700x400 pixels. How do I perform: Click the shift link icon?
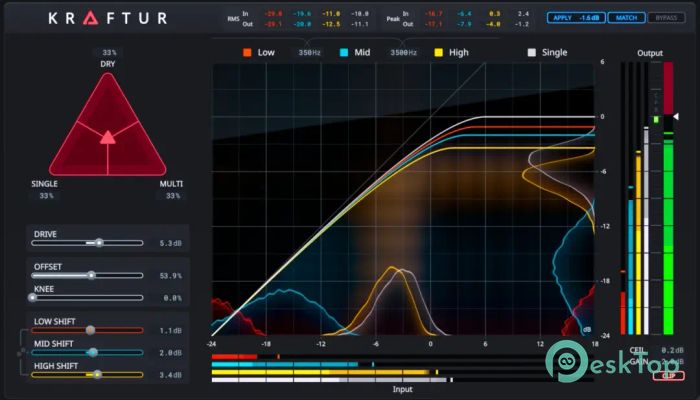pos(19,352)
